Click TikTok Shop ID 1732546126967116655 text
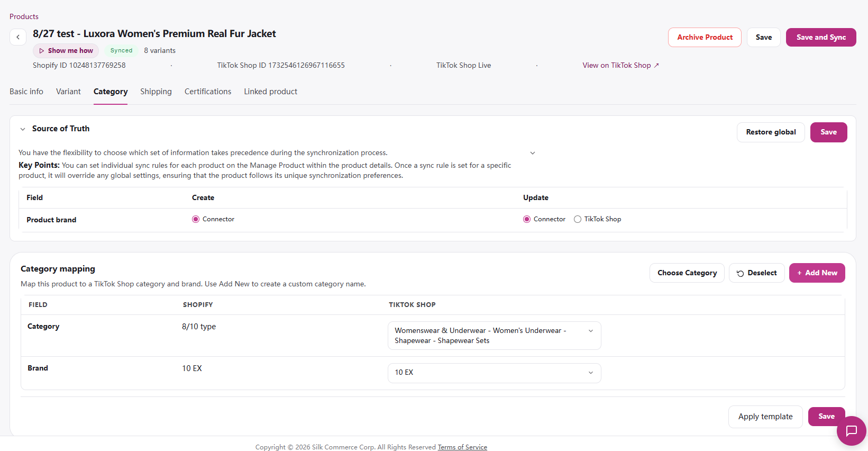 pyautogui.click(x=281, y=66)
